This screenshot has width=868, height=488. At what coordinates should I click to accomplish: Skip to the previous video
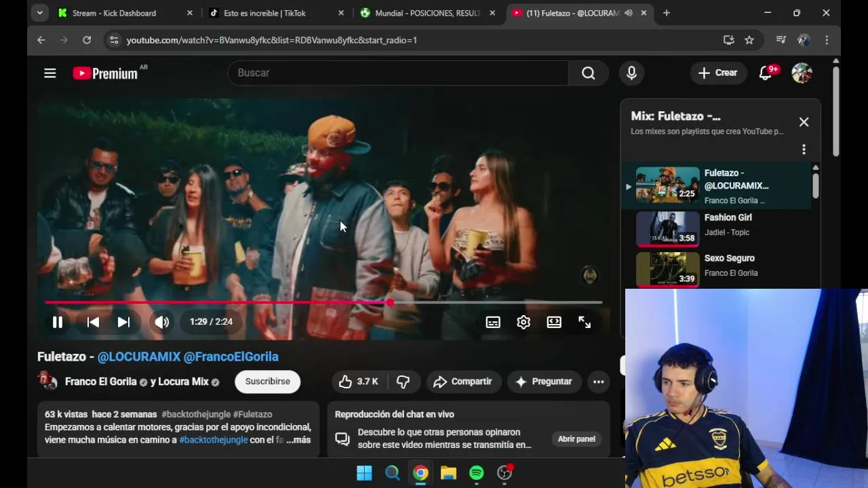(x=93, y=322)
